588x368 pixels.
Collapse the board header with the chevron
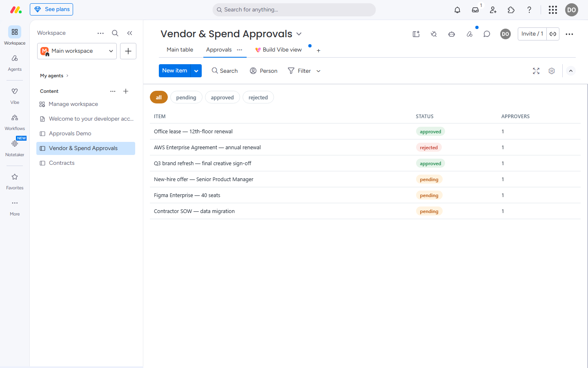(571, 71)
